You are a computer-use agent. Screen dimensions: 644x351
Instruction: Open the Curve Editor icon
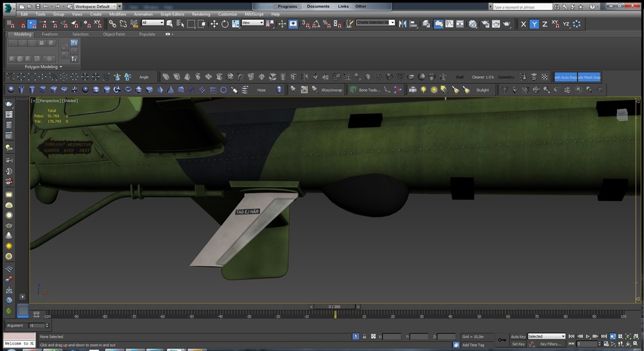449,24
